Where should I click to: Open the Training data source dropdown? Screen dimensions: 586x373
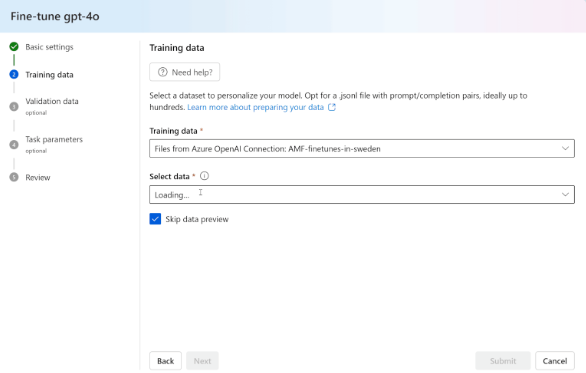pos(362,149)
